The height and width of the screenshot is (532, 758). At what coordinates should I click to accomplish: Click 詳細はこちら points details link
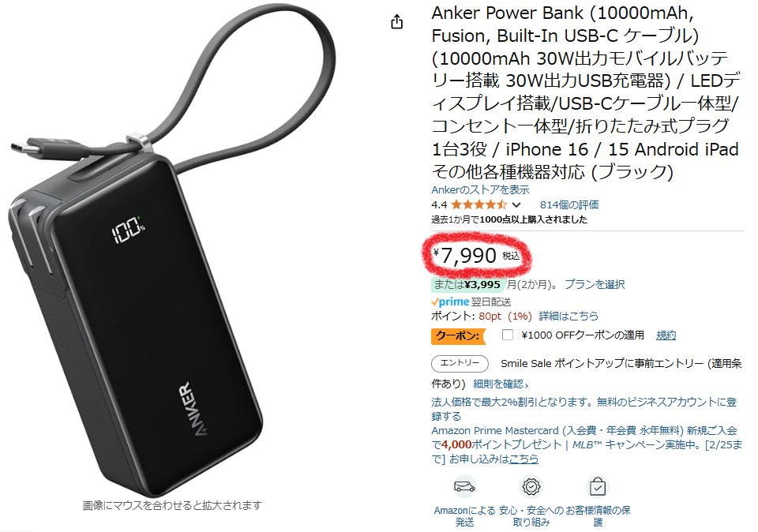pos(568,316)
